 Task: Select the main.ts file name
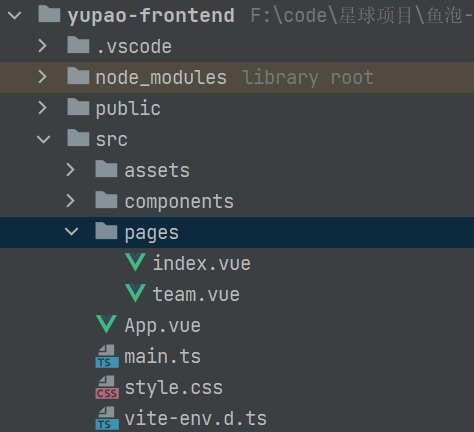(163, 356)
